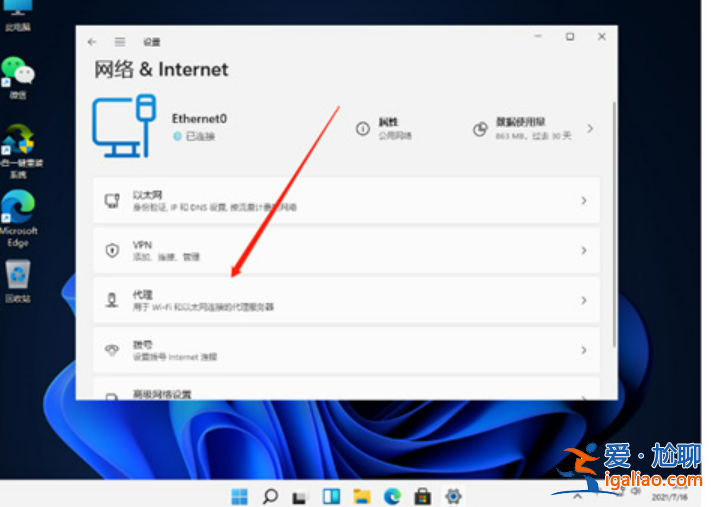The image size is (715, 507).
Task: Select the Ethernet0 connection name text
Action: pos(199,119)
